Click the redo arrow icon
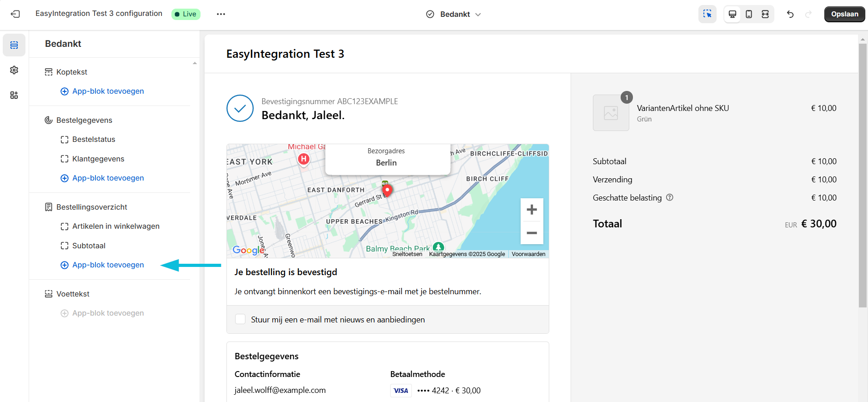868x402 pixels. (808, 14)
